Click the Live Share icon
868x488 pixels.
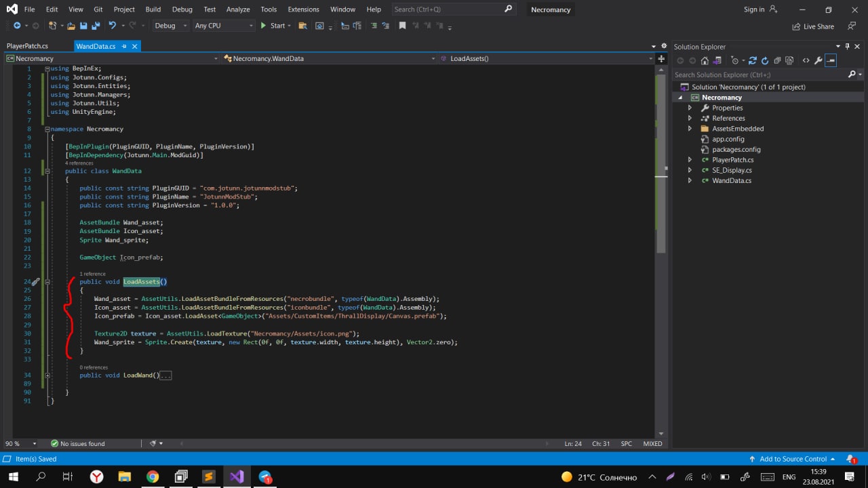[796, 26]
